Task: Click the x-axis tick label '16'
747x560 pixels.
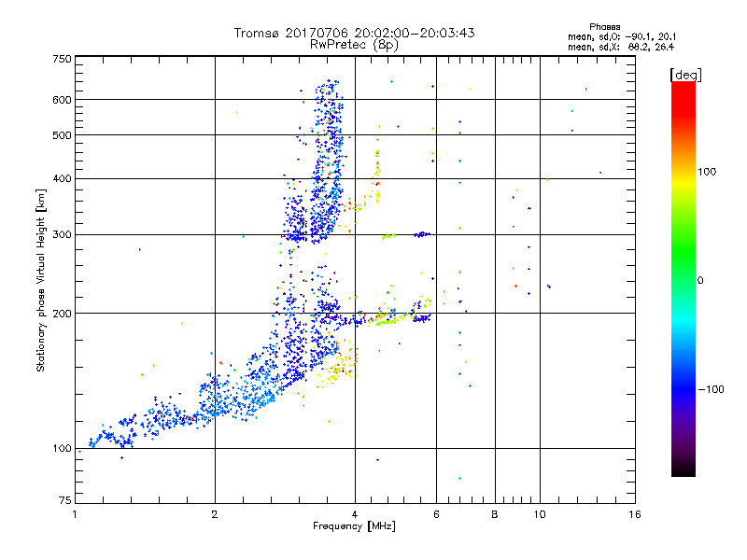Action: (635, 514)
